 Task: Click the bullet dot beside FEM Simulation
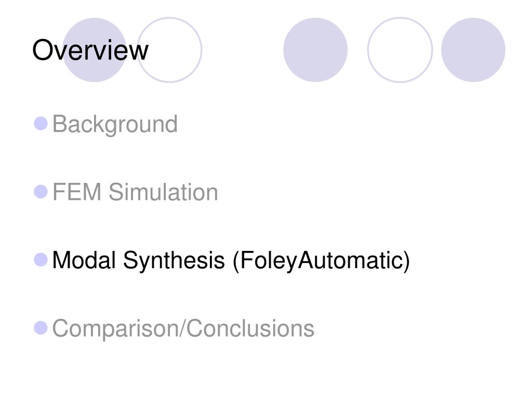(x=41, y=192)
